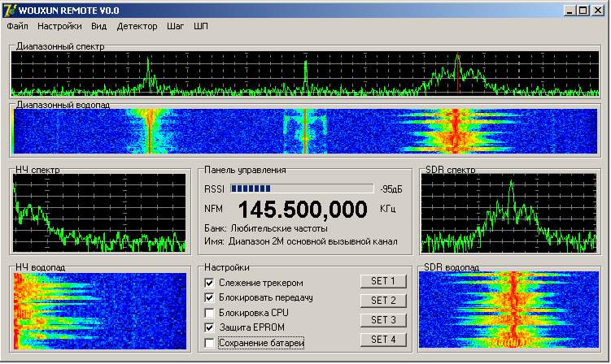Click inside the SDR водопад display
Image resolution: width=611 pixels, height=364 pixels.
509,310
